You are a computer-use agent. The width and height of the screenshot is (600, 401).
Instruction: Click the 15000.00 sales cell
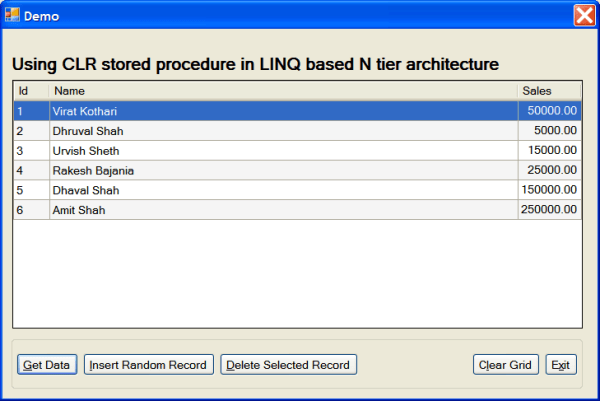550,151
